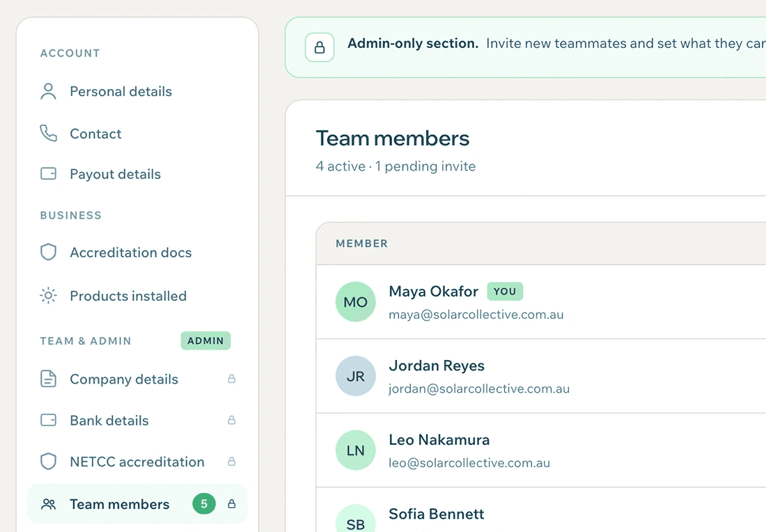The image size is (766, 532).
Task: Click the 'Admin-only section.' banner text
Action: (413, 43)
